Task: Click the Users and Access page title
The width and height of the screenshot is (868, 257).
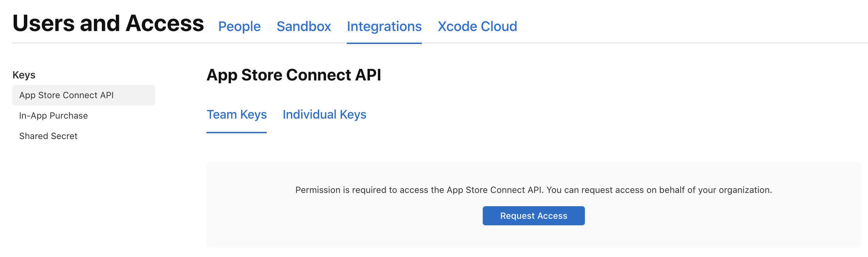Action: (108, 23)
